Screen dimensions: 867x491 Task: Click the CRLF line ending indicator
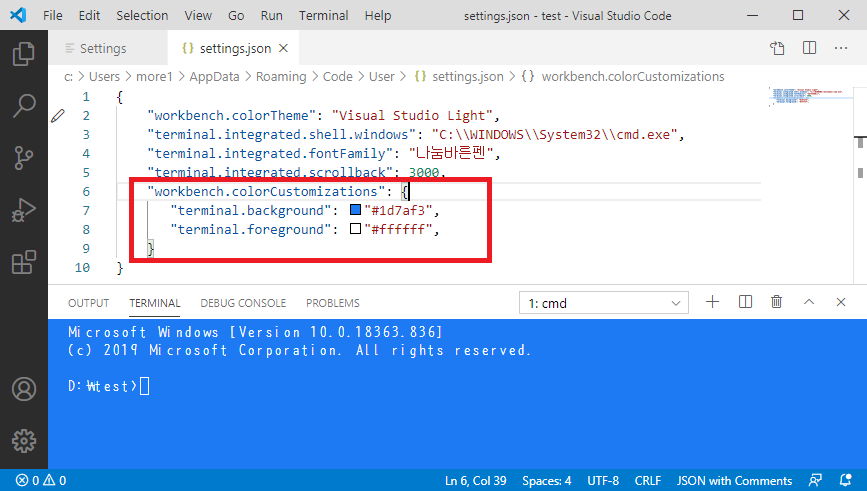coord(647,480)
